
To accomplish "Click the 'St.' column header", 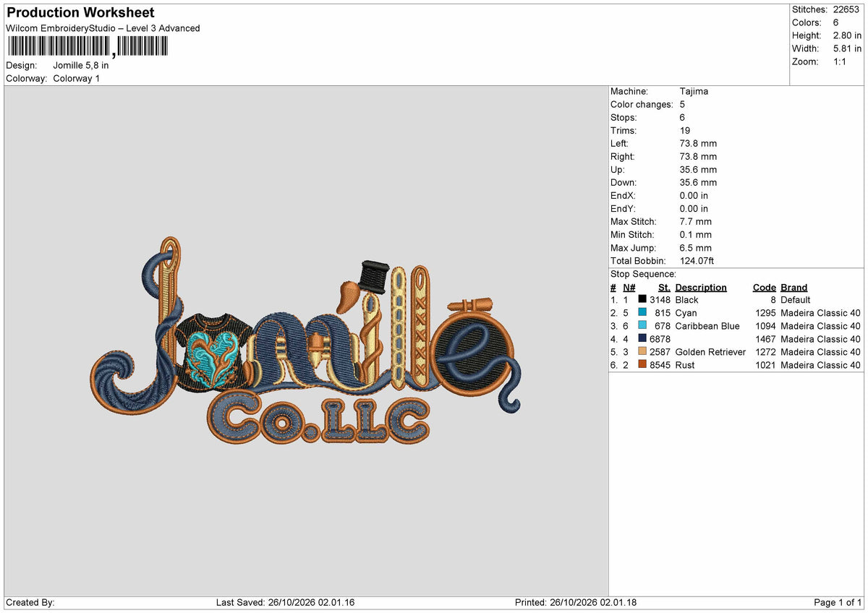I will tap(664, 287).
